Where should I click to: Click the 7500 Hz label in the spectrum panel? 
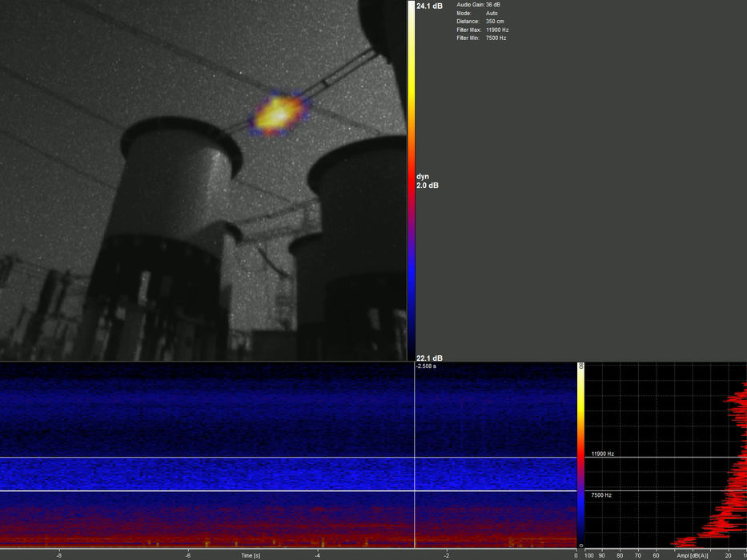(601, 495)
